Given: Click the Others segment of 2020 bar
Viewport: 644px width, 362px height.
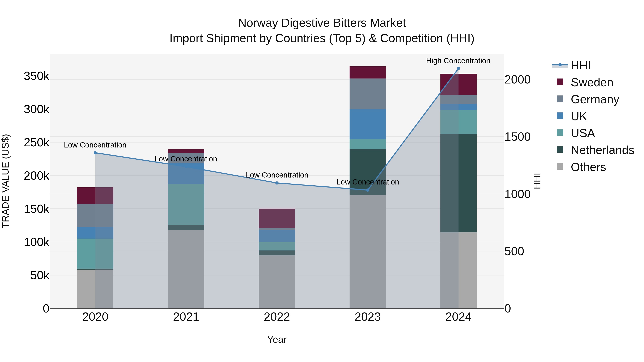Looking at the screenshot, I should [x=95, y=289].
